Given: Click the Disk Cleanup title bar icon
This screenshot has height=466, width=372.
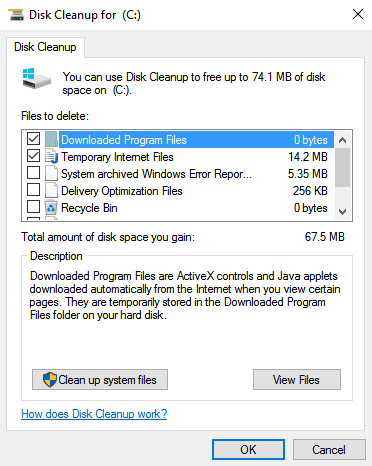Looking at the screenshot, I should [x=16, y=15].
